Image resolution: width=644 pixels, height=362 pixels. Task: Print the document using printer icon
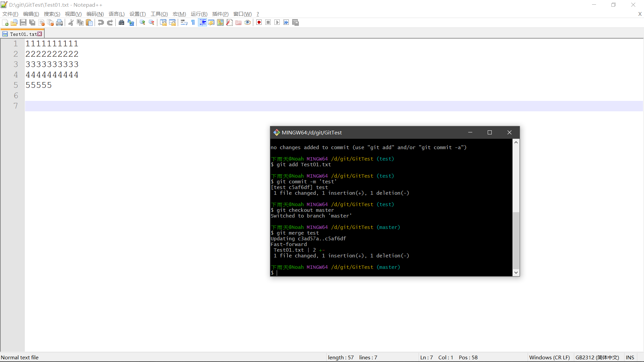(59, 22)
